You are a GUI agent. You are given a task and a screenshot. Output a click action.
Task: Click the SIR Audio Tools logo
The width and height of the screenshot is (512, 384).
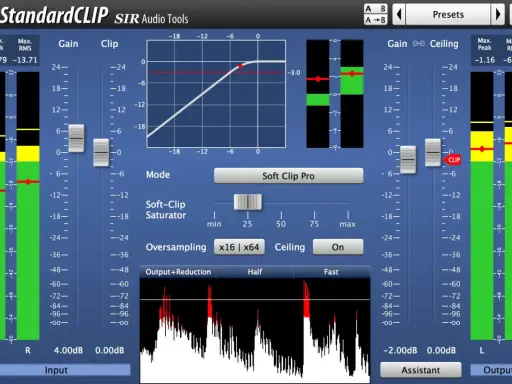151,19
